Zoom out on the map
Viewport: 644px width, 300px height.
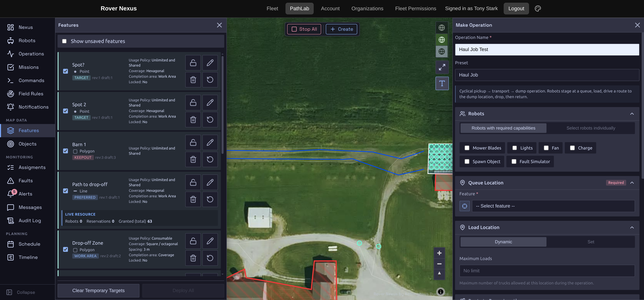439,264
